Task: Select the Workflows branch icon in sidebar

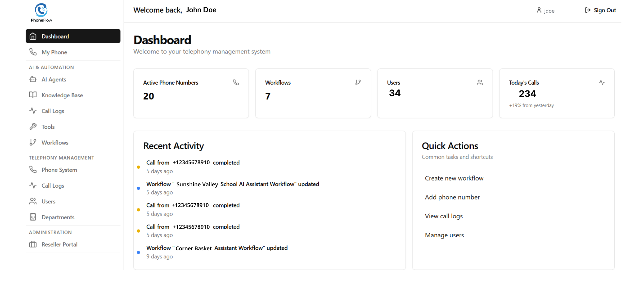Action: pos(33,142)
